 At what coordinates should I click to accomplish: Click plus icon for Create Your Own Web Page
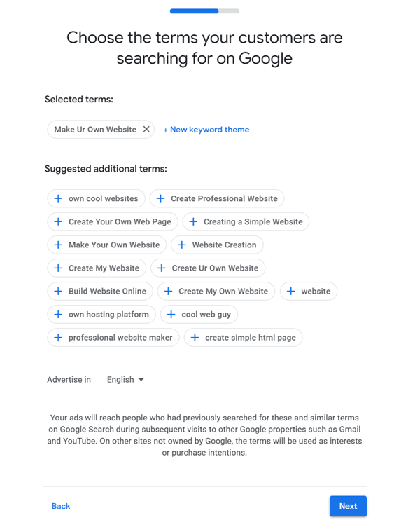coord(58,221)
